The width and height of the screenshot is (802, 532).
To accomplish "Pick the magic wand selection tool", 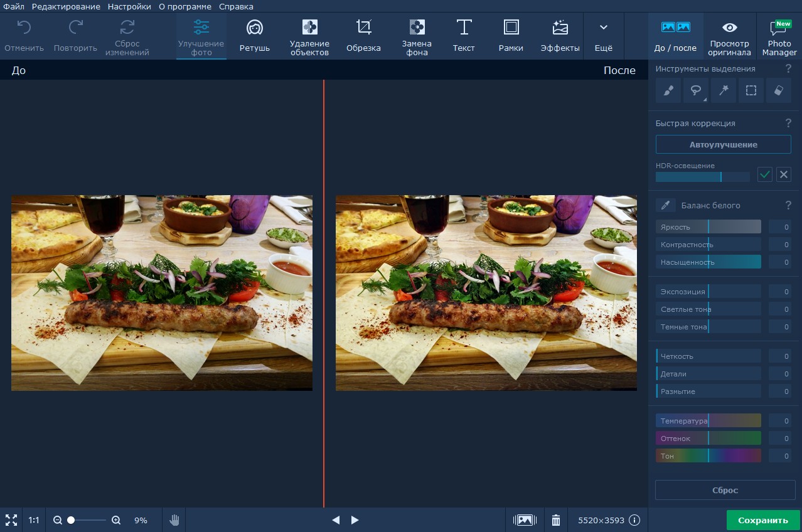I will tap(723, 90).
